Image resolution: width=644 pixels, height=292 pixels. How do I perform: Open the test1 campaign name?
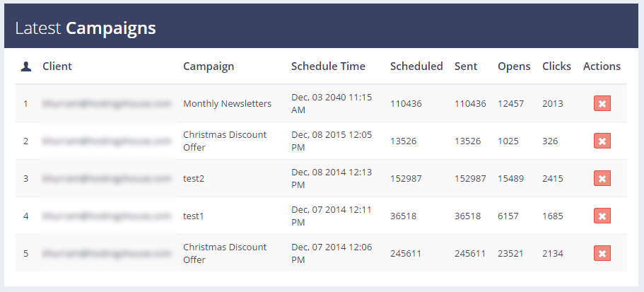click(x=194, y=216)
